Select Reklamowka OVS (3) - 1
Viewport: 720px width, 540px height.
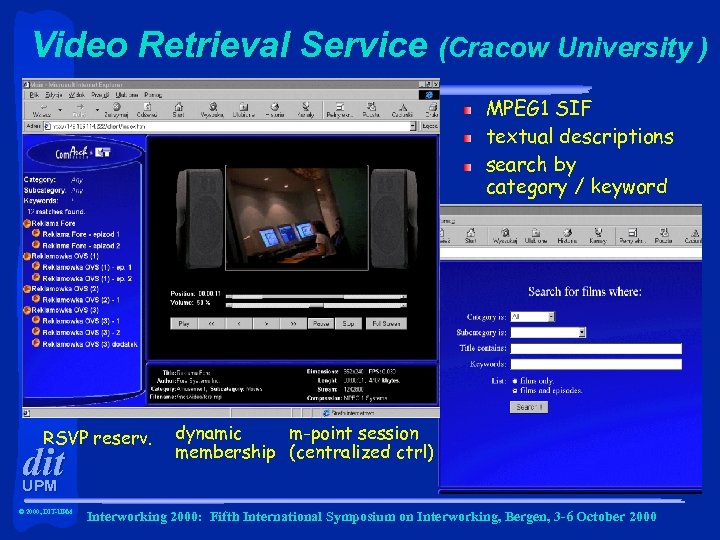pos(76,321)
